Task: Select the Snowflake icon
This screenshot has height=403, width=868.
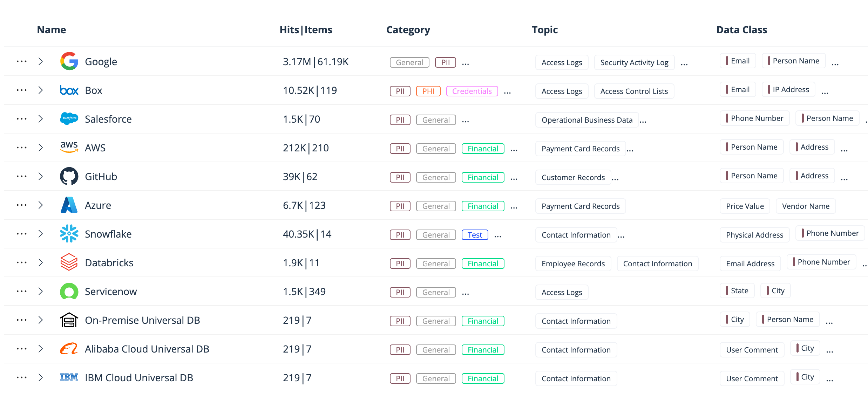Action: pos(69,234)
